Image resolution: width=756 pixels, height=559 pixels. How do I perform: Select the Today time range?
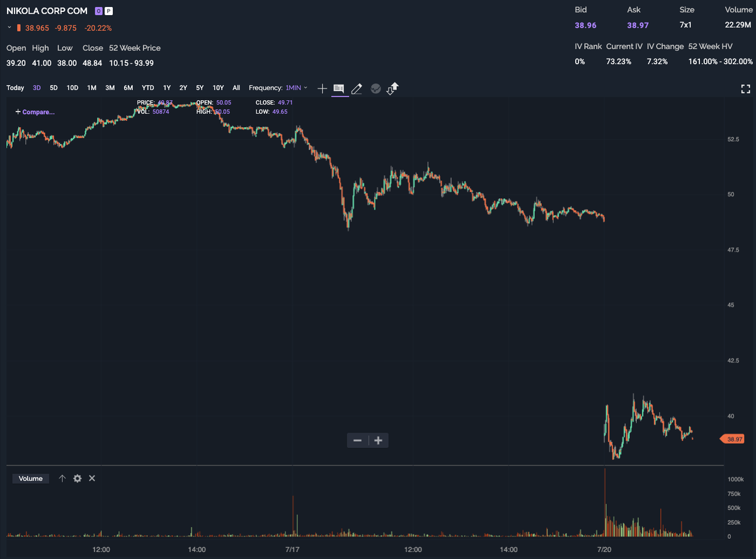[15, 88]
